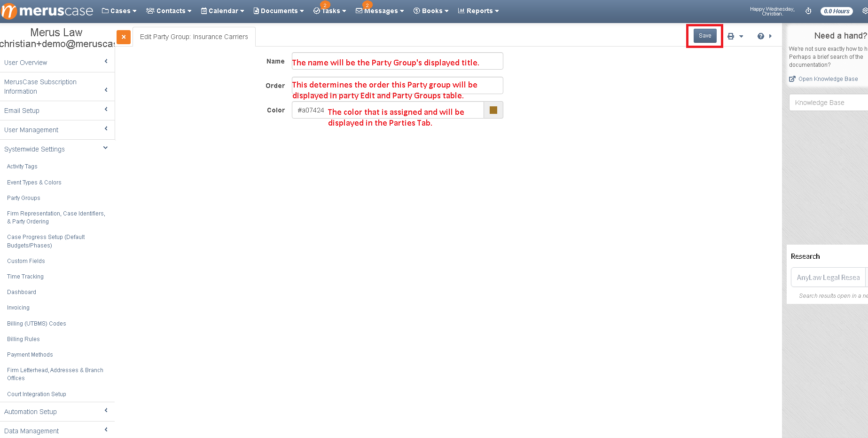Click the Knowledge Base search field

(829, 103)
